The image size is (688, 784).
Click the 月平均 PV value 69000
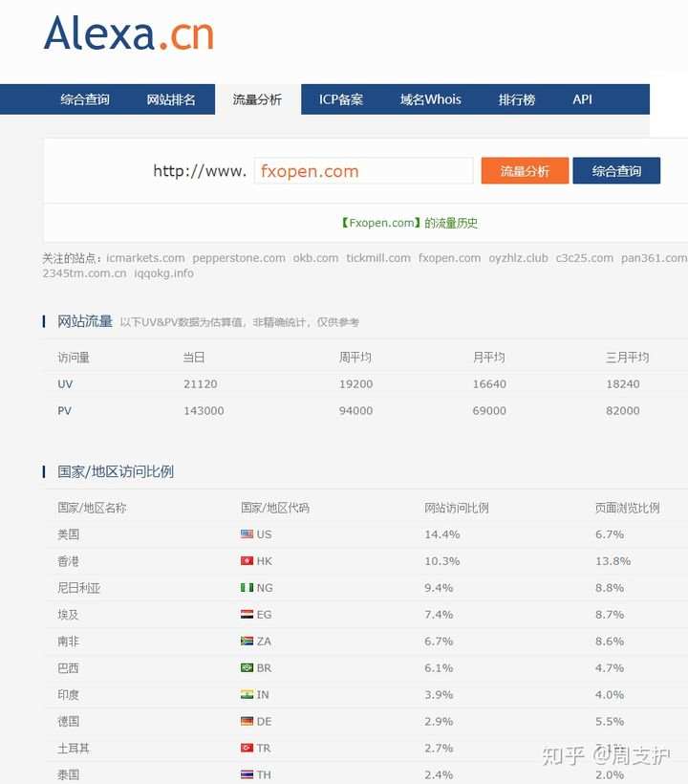point(489,410)
